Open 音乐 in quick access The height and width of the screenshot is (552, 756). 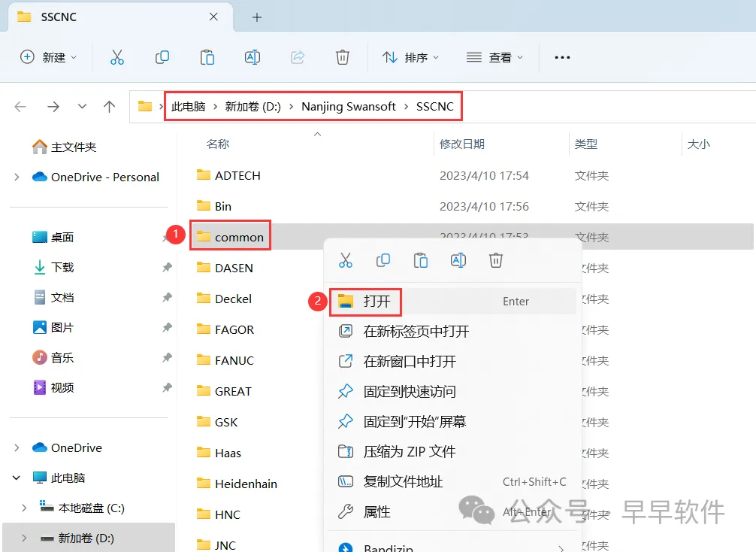point(53,357)
